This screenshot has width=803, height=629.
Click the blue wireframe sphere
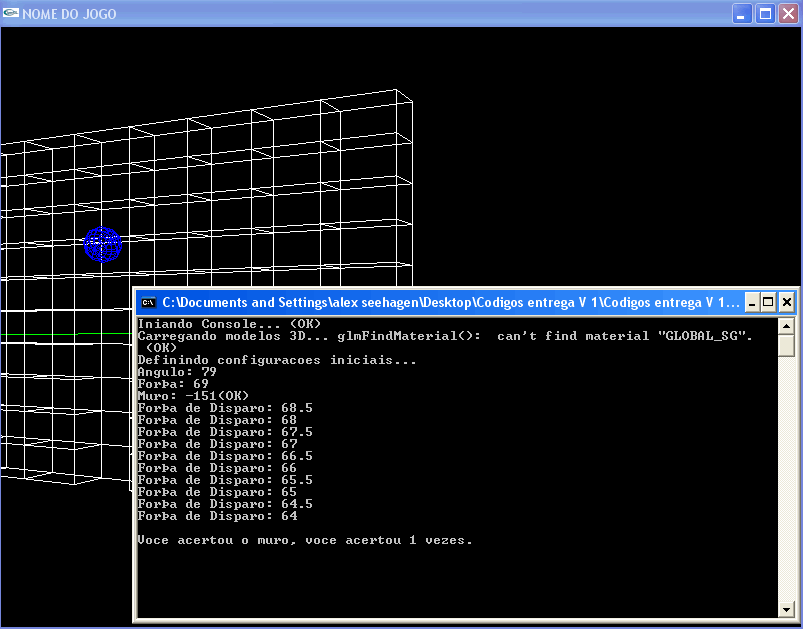click(102, 244)
